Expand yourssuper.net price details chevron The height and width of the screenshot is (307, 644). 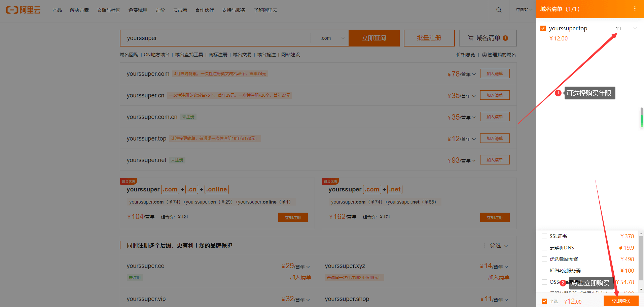[474, 161]
